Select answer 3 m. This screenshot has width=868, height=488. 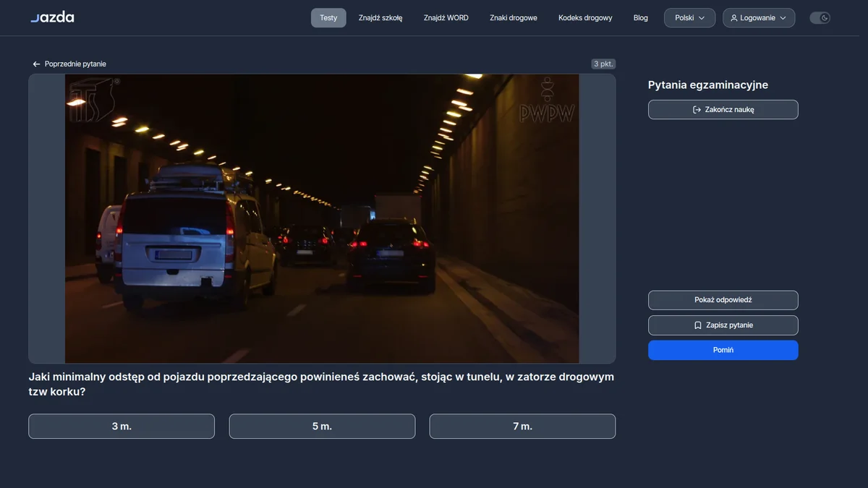point(122,427)
